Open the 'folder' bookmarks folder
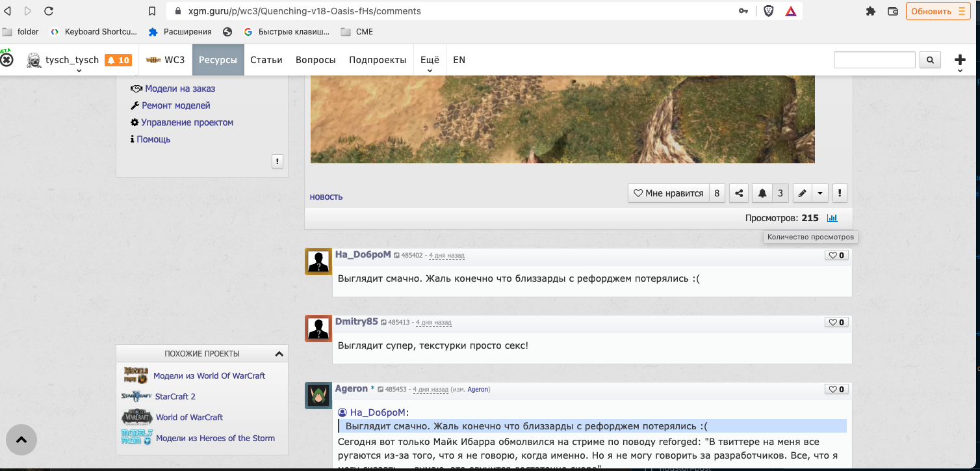 point(21,31)
